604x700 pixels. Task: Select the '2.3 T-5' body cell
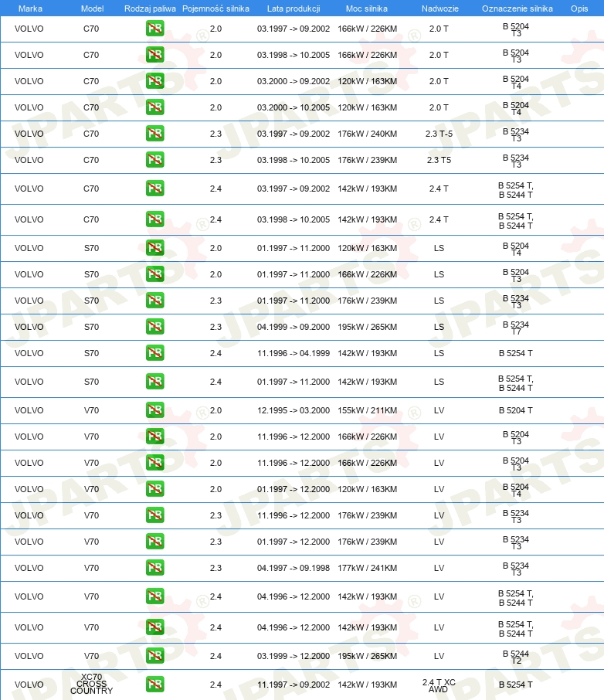[439, 134]
